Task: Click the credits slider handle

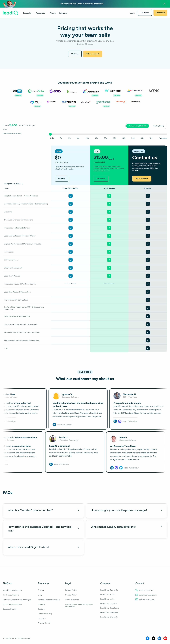Action: point(50,134)
